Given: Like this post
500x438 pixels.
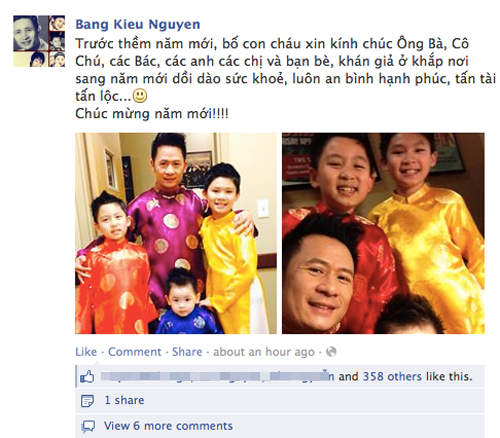Looking at the screenshot, I should pyautogui.click(x=86, y=352).
